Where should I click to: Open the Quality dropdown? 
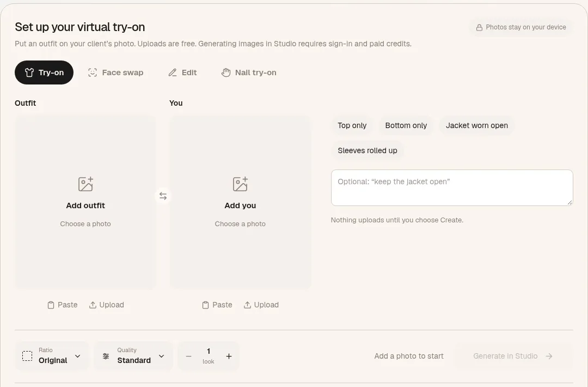point(133,356)
